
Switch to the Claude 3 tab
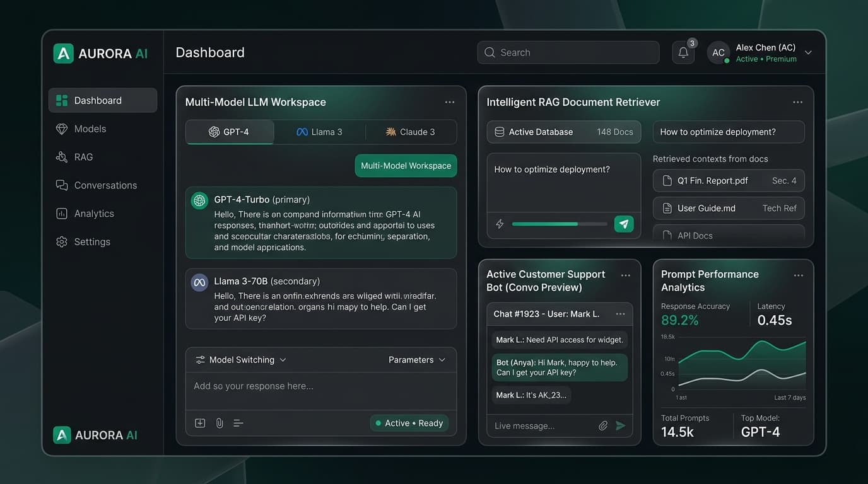click(411, 132)
